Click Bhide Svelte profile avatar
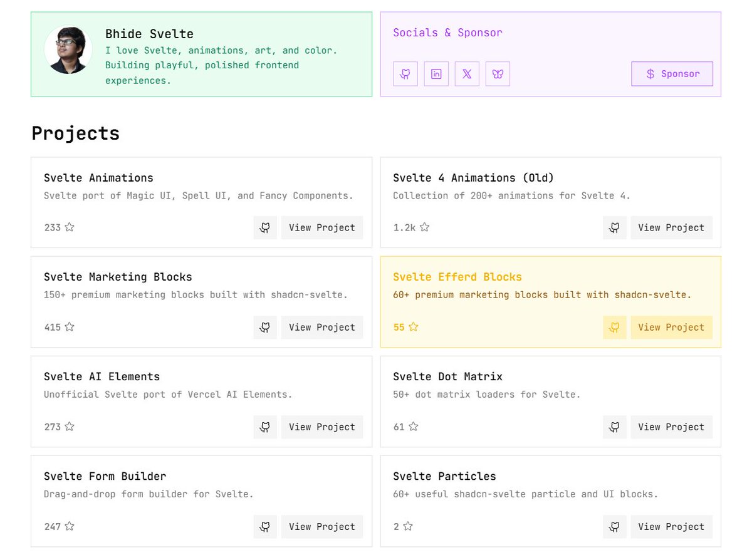Viewport: 752px width, 560px height. 68,50
